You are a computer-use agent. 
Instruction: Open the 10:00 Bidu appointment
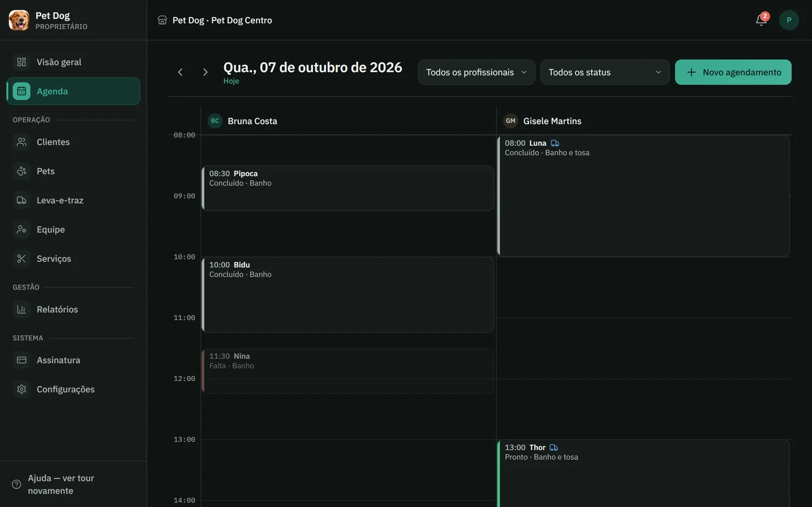(348, 295)
